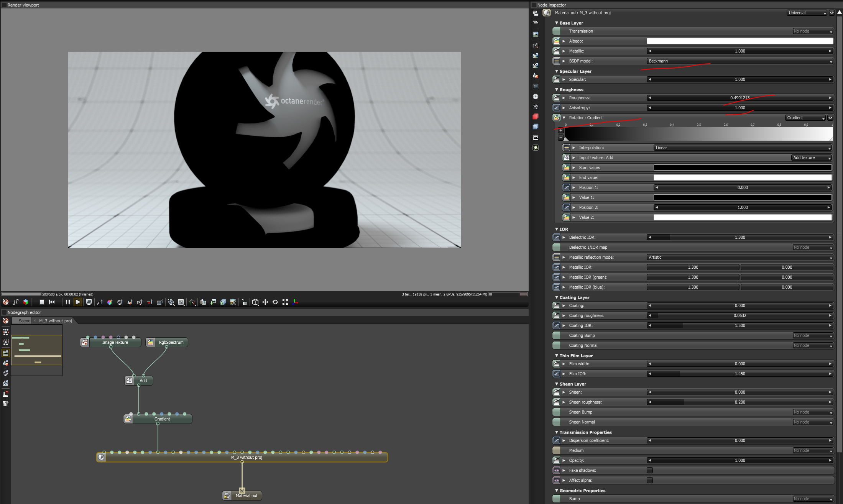This screenshot has height=504, width=843.
Task: Click the axis gizmo icon in toolbar
Action: (x=295, y=302)
